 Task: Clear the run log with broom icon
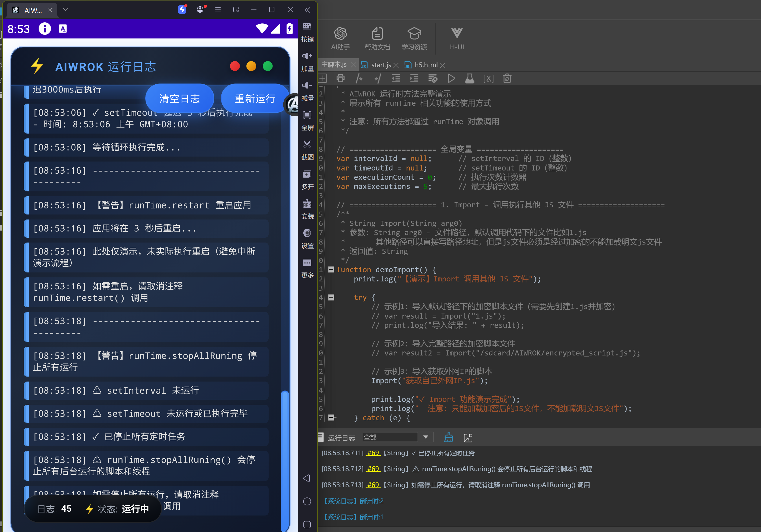(448, 437)
